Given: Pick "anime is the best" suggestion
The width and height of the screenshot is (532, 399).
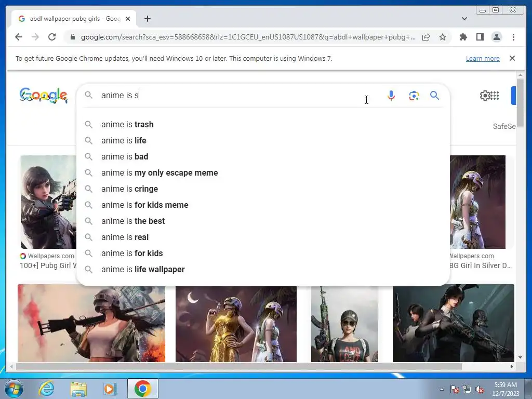Looking at the screenshot, I should 263,221.
